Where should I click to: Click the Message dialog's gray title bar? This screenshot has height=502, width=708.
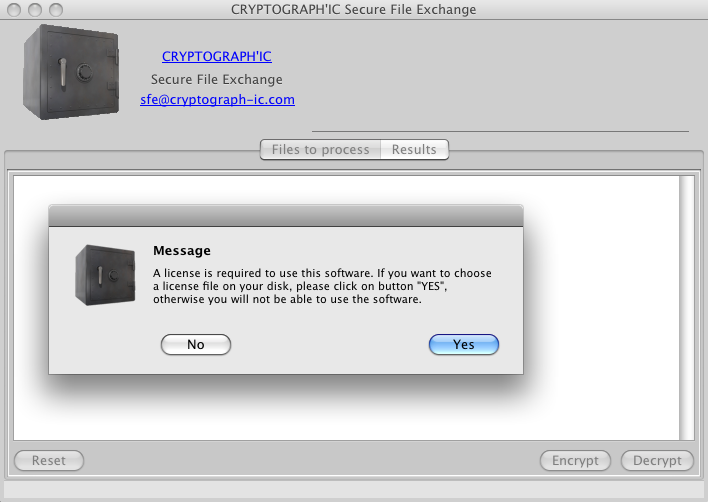[286, 216]
